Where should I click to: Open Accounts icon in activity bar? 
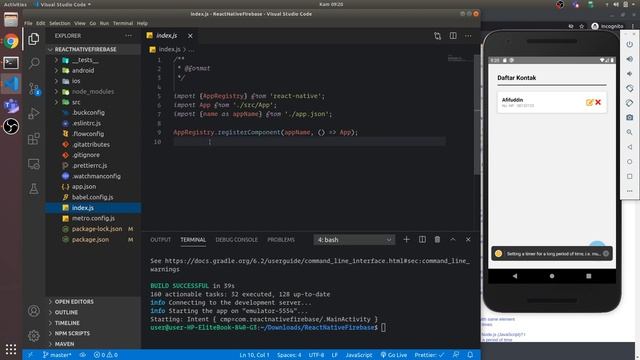tap(34, 311)
